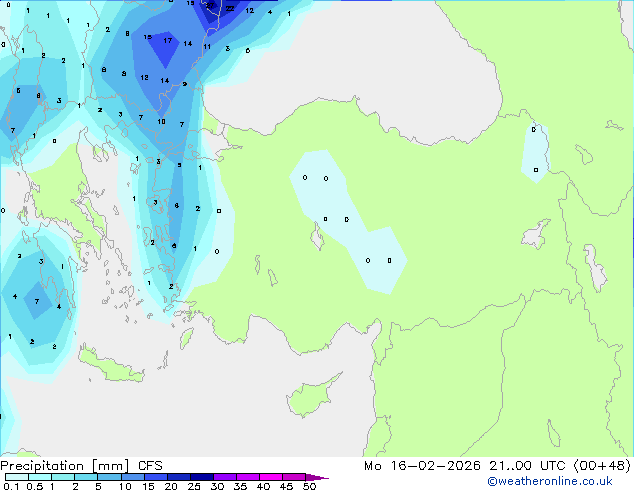Click the 45–50 mm legend swatch

pos(294,477)
